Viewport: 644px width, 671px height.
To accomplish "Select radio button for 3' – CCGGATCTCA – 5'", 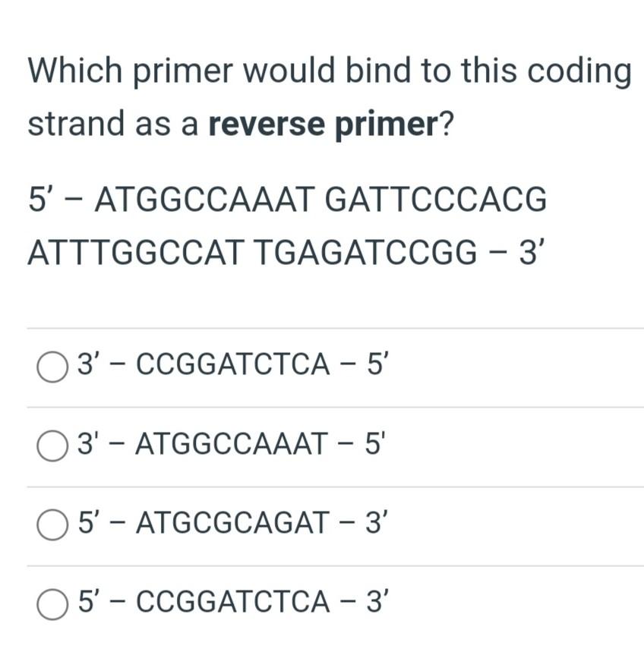I will pyautogui.click(x=52, y=365).
